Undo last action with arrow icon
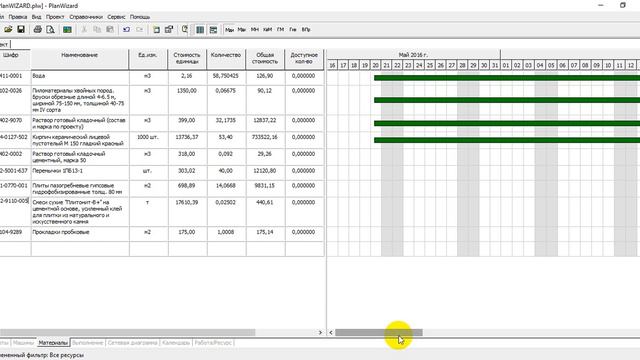This screenshot has height=360, width=640. pos(127,29)
